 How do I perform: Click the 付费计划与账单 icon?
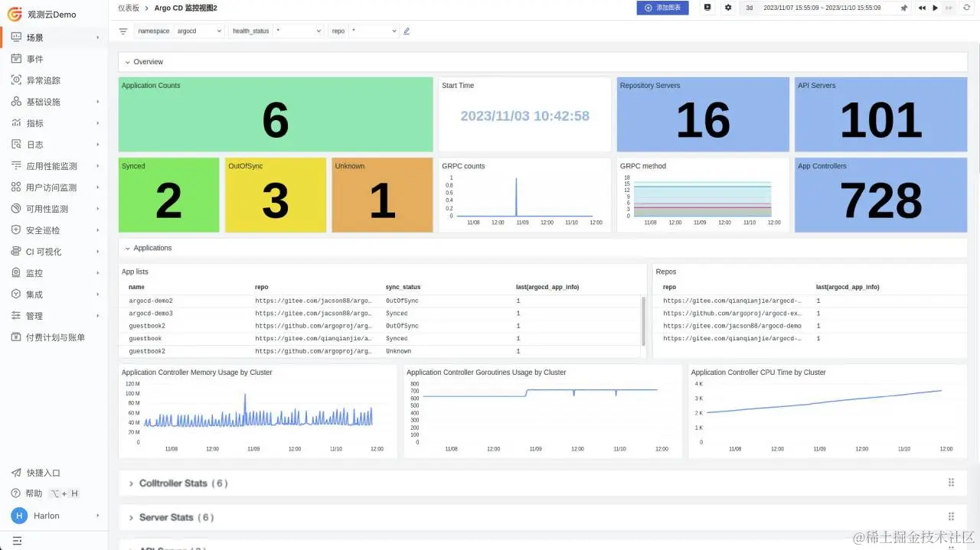coord(16,337)
